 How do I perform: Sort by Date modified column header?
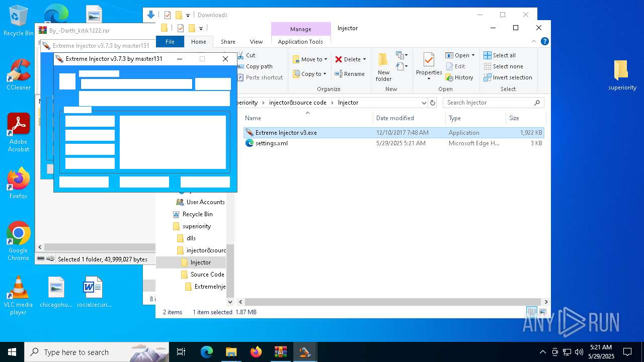click(x=410, y=118)
